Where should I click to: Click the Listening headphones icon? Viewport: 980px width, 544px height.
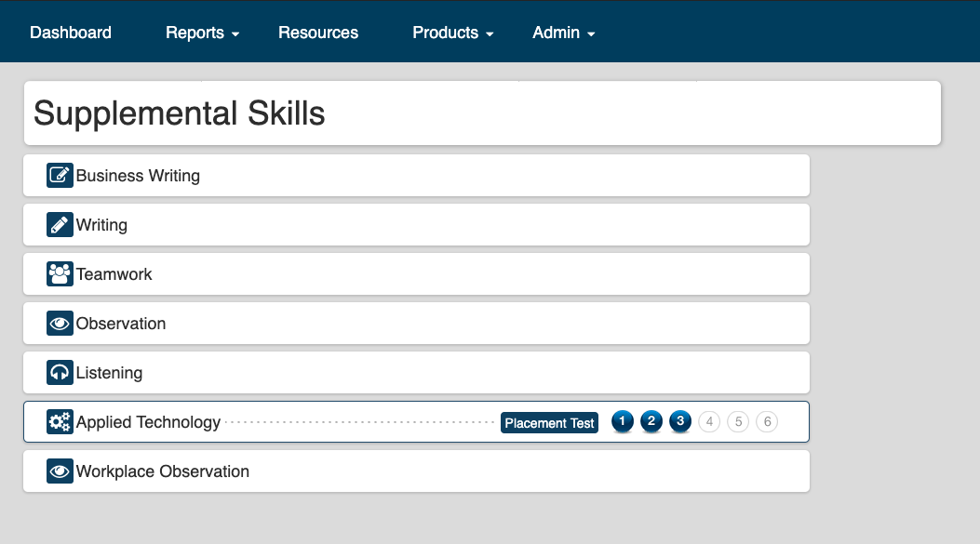pos(60,373)
